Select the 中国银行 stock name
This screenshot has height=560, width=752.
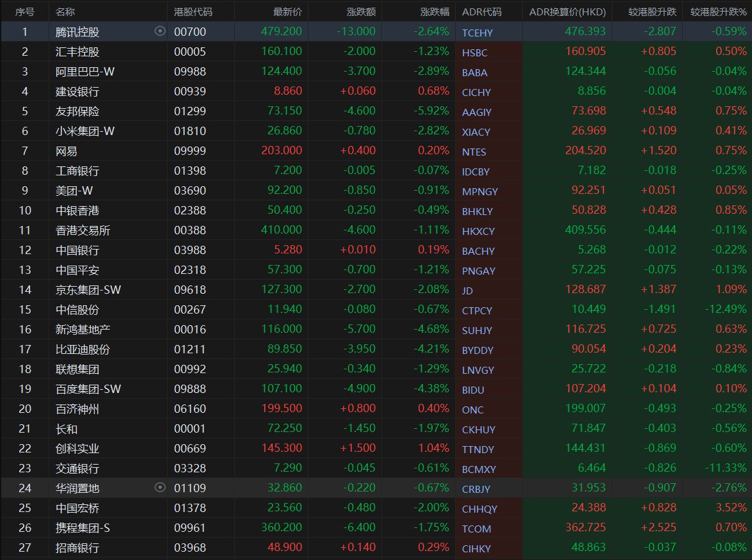[x=77, y=250]
